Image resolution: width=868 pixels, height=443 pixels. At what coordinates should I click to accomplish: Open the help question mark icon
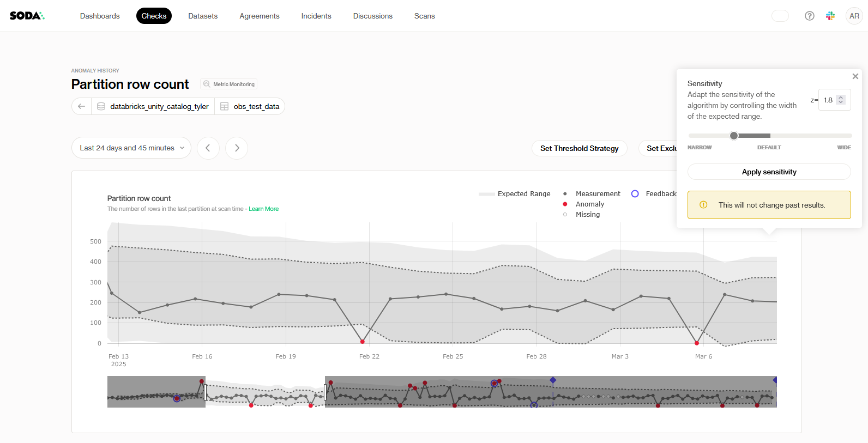tap(810, 16)
